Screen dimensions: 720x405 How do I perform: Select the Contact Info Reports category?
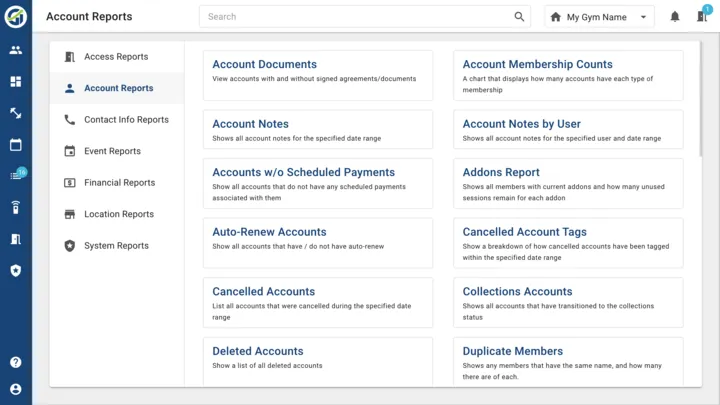click(x=117, y=120)
